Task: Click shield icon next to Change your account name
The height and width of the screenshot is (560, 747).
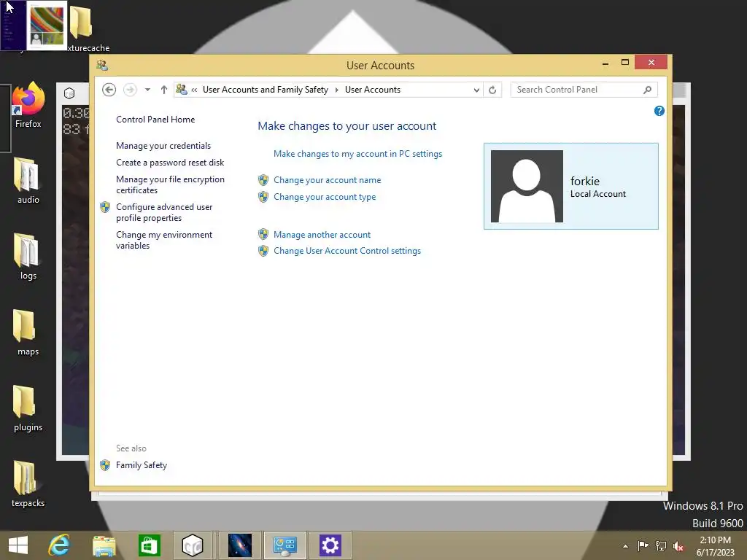Action: click(x=263, y=180)
